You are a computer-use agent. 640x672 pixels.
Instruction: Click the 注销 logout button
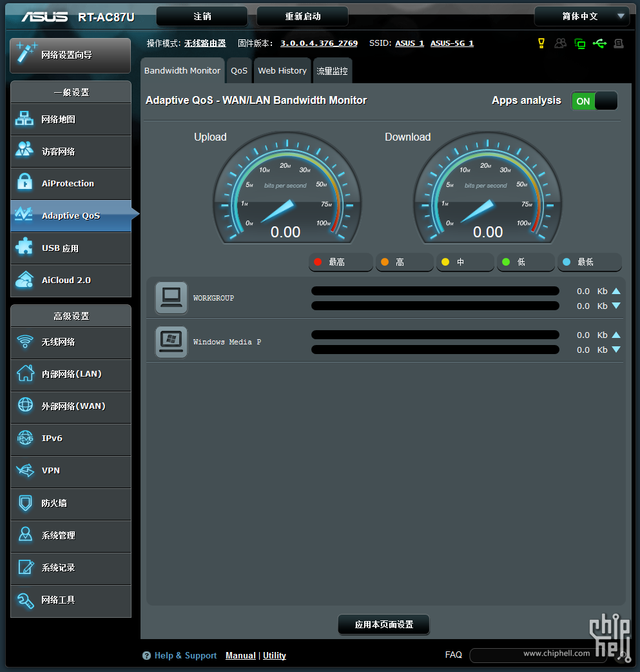pos(202,16)
